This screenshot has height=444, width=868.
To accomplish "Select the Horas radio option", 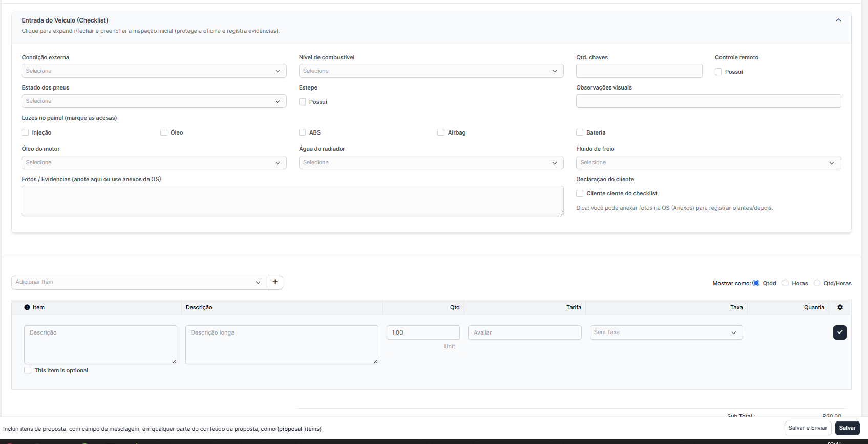I will (x=785, y=283).
